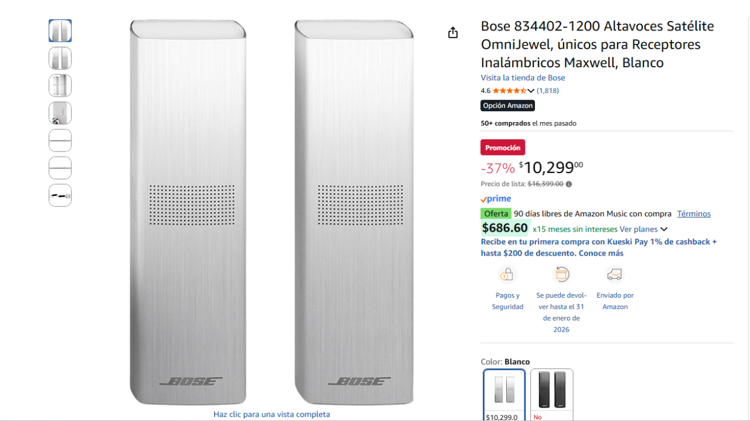Image resolution: width=750 pixels, height=421 pixels.
Task: Open the Términos link for Amazon Music offer
Action: pyautogui.click(x=693, y=214)
